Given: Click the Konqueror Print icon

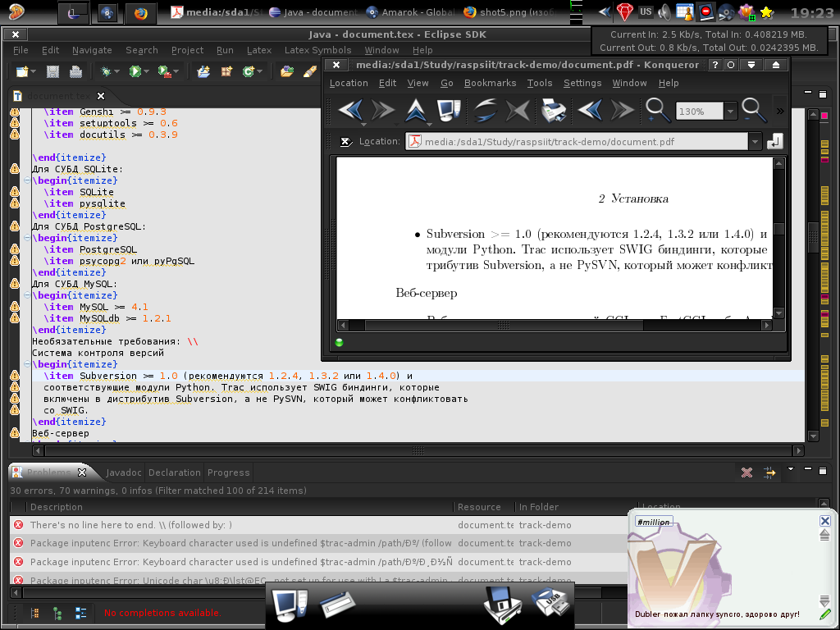Looking at the screenshot, I should (x=553, y=109).
